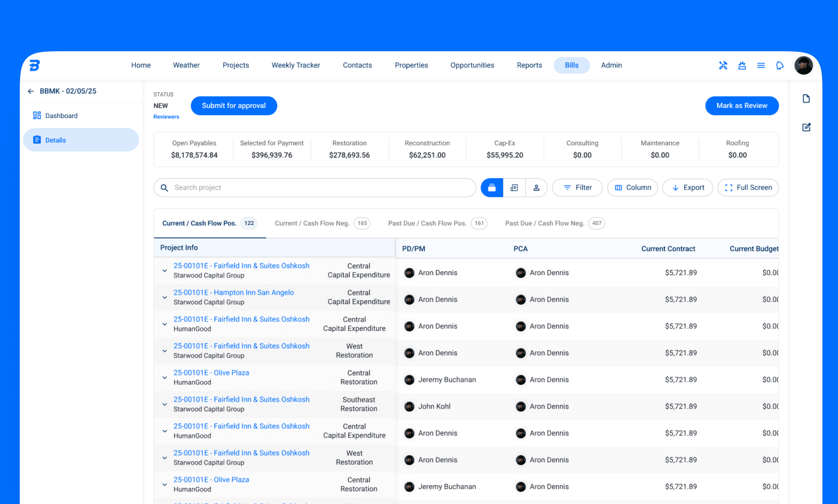The image size is (838, 504).
Task: Select the Bills menu item
Action: tap(572, 65)
